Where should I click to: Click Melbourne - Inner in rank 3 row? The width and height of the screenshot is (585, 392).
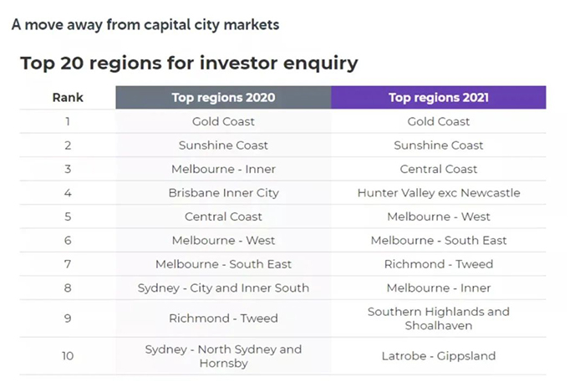coord(223,170)
